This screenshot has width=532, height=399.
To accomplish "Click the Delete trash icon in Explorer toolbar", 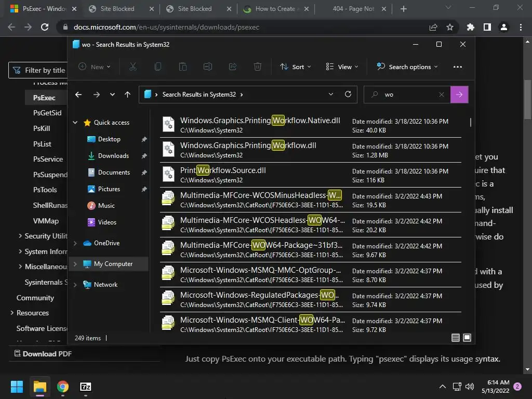I will (x=258, y=67).
